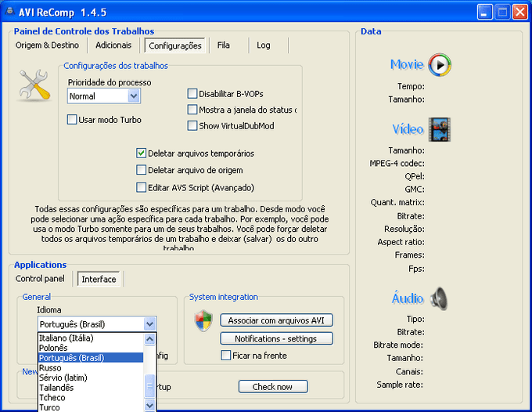Open the Prioridade do processo dropdown
Screen dimensions: 532x412
pyautogui.click(x=134, y=96)
